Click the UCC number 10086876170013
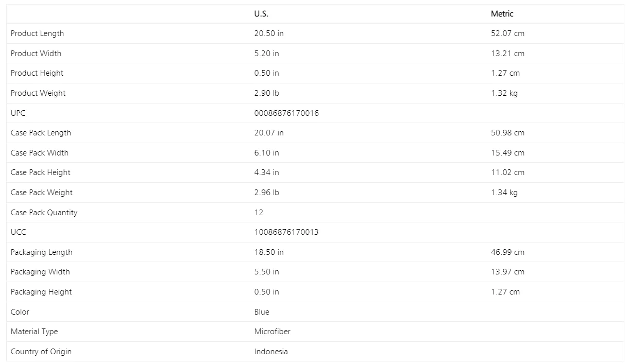The height and width of the screenshot is (364, 629). (x=286, y=232)
